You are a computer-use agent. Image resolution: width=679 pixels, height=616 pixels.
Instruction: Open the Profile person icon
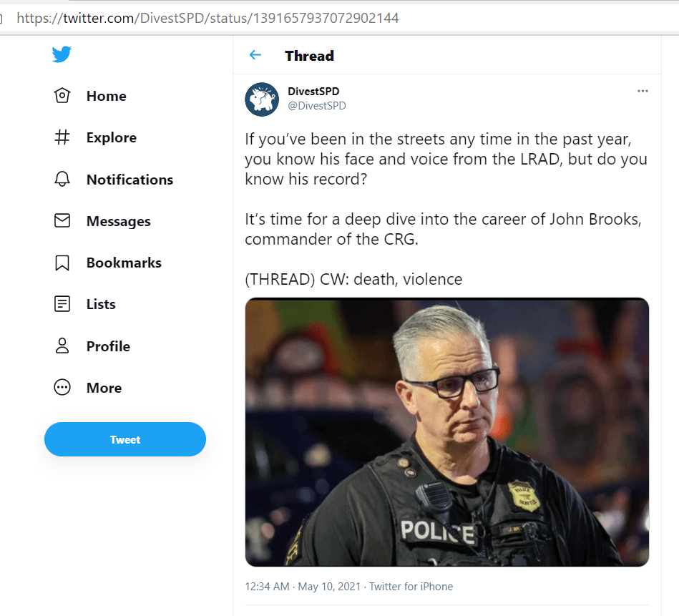[x=62, y=346]
